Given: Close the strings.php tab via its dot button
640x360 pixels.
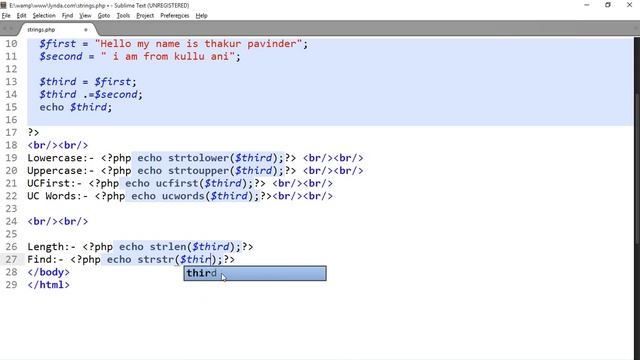Looking at the screenshot, I should pos(86,30).
